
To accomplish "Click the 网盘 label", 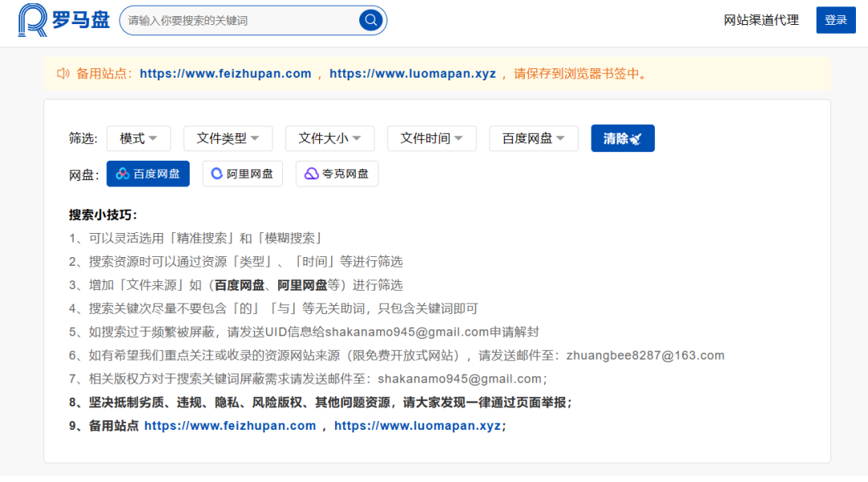I will click(84, 175).
